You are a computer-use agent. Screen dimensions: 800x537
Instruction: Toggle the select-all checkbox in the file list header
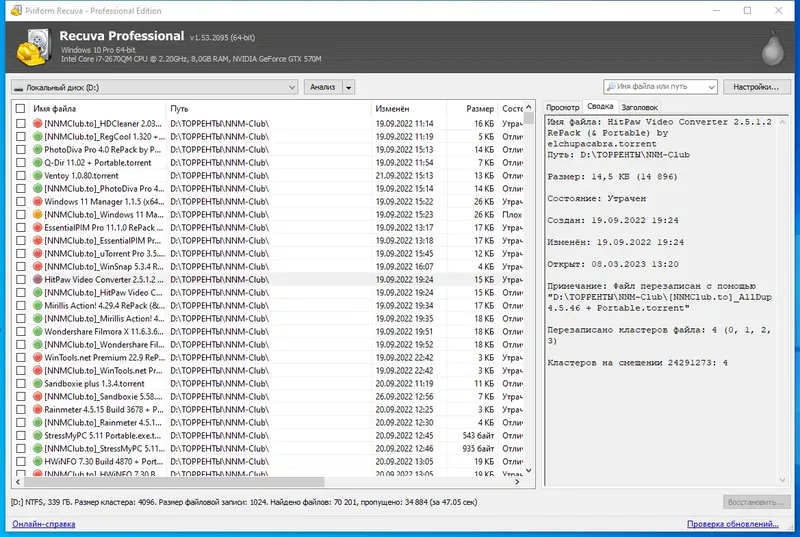(20, 109)
